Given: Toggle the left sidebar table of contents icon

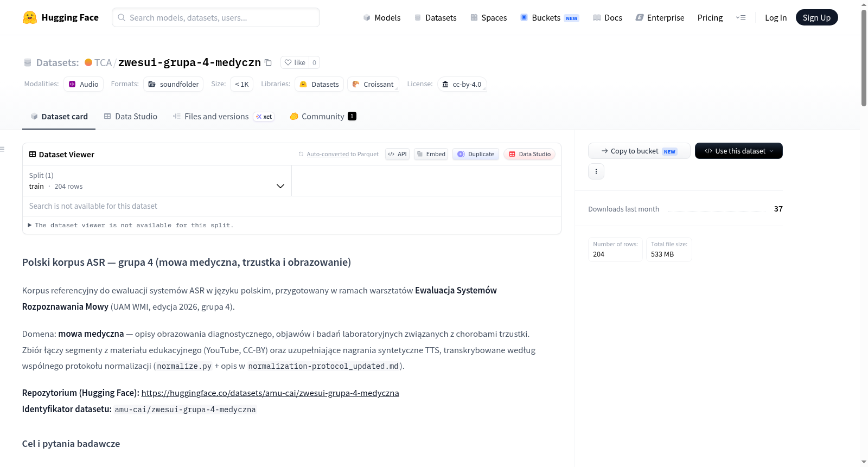Looking at the screenshot, I should 2,149.
